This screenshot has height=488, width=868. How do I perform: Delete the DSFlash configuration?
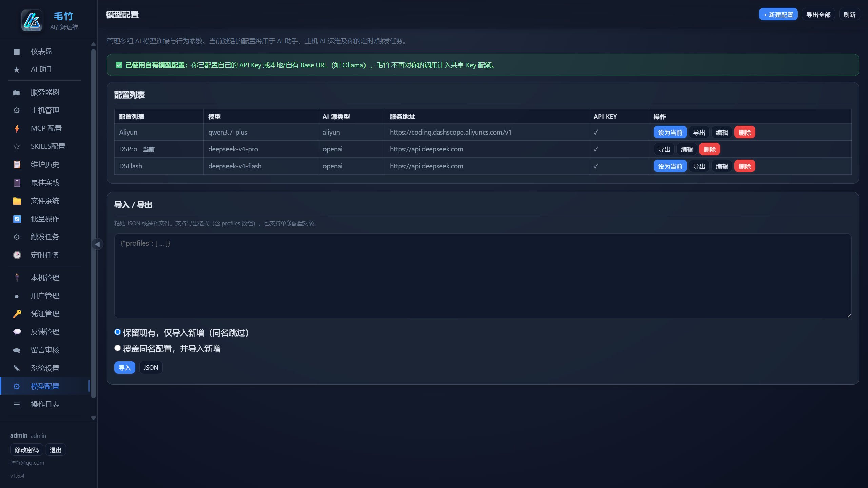coord(745,166)
